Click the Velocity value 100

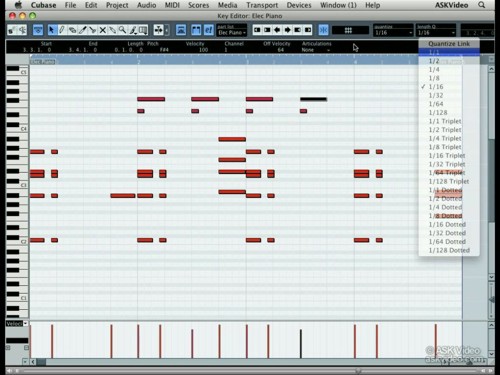tap(203, 50)
